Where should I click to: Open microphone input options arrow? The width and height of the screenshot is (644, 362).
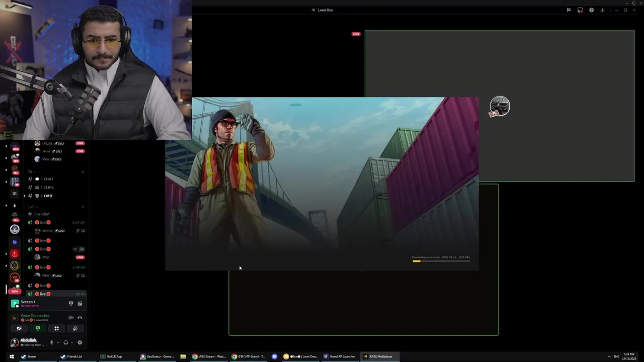[x=57, y=342]
